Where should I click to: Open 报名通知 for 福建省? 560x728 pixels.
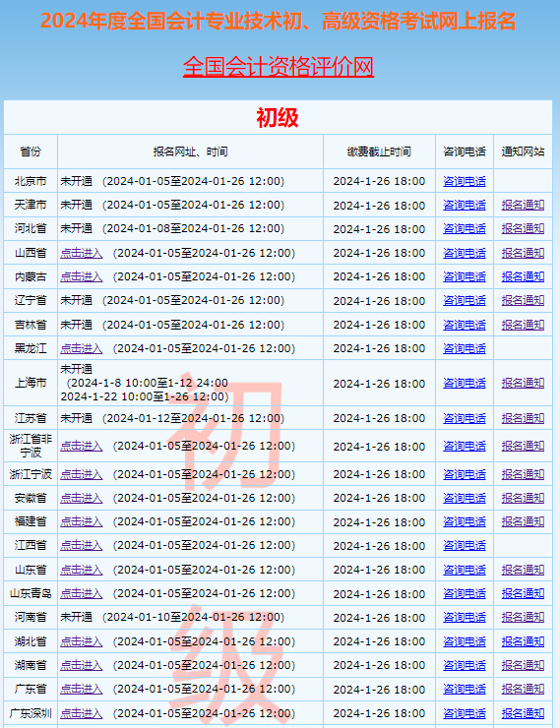[x=523, y=521]
